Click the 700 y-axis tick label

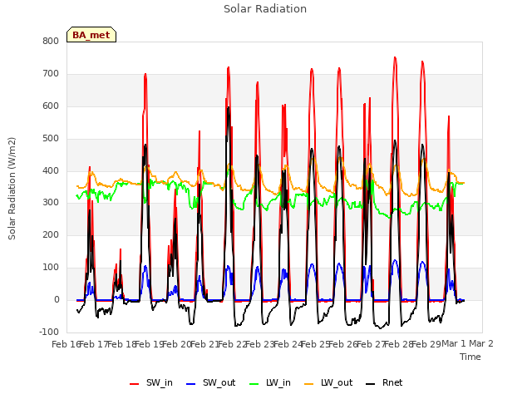pos(51,73)
